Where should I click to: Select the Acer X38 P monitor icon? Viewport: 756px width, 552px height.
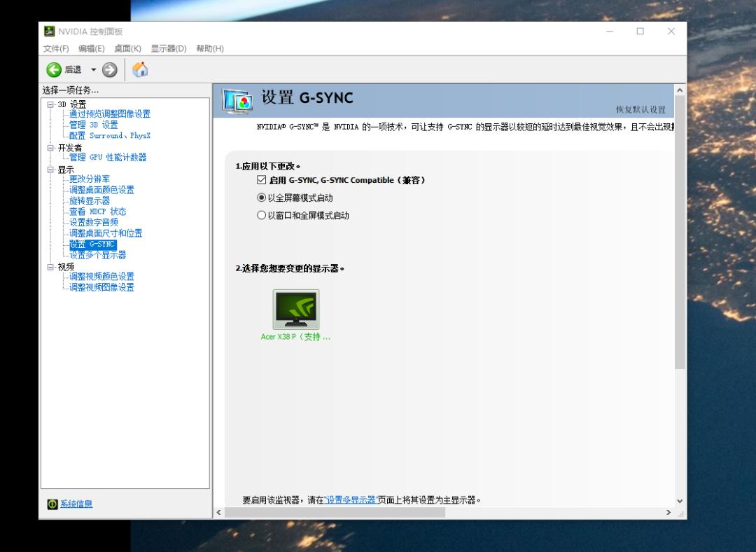coord(295,310)
